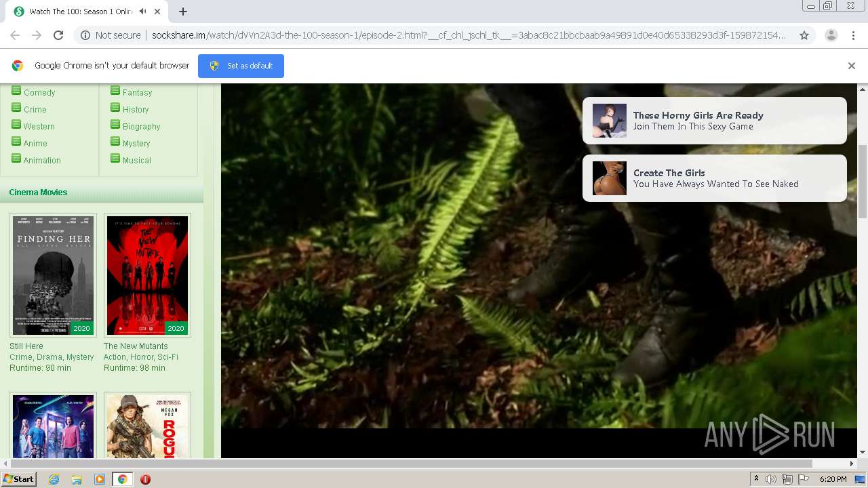Screen dimensions: 868x488
Task: Click the system tray network icon
Action: click(x=787, y=479)
